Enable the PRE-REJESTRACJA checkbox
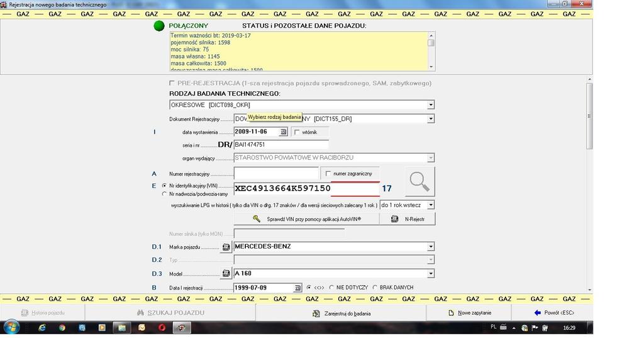The image size is (644, 338). [x=172, y=83]
